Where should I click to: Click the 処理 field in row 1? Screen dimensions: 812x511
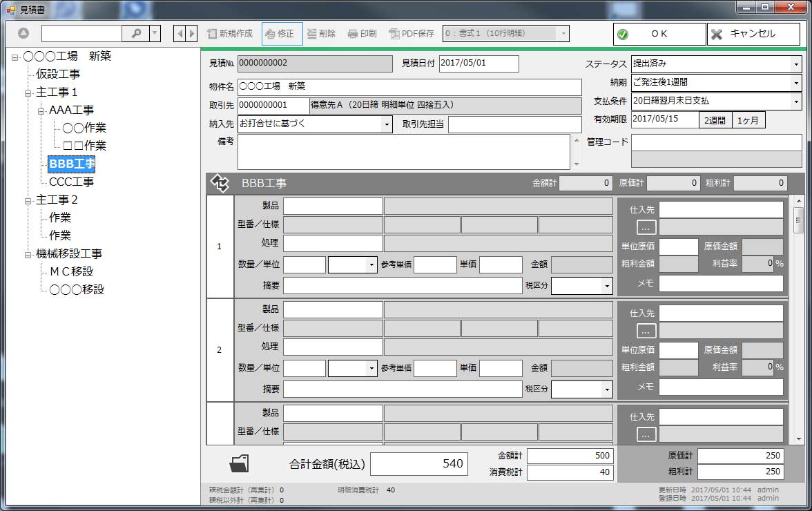click(333, 243)
